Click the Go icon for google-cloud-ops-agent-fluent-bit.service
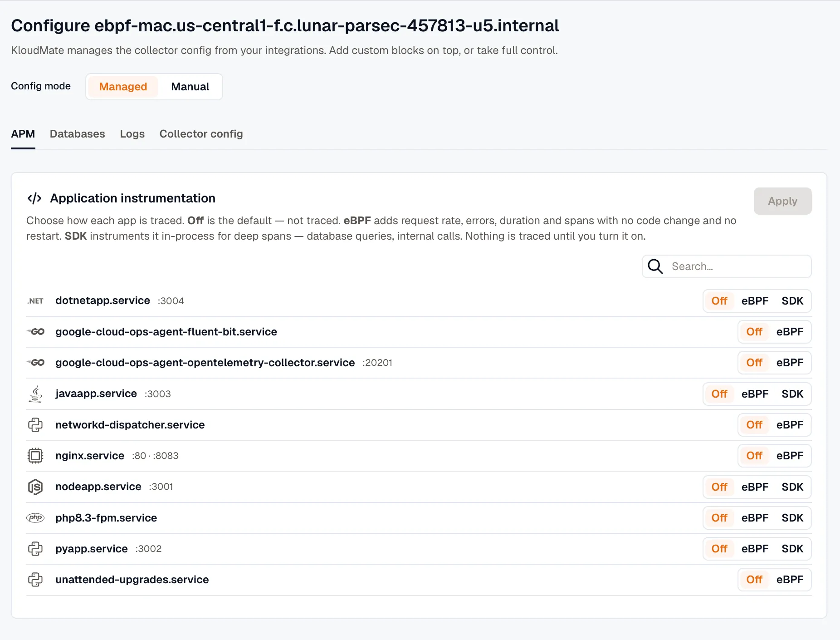The image size is (840, 640). (35, 332)
